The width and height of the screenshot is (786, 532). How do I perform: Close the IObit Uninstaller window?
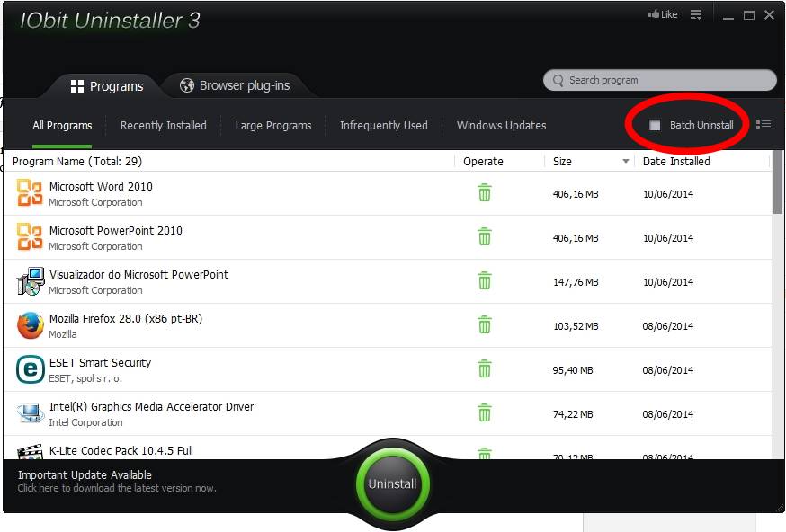coord(770,15)
